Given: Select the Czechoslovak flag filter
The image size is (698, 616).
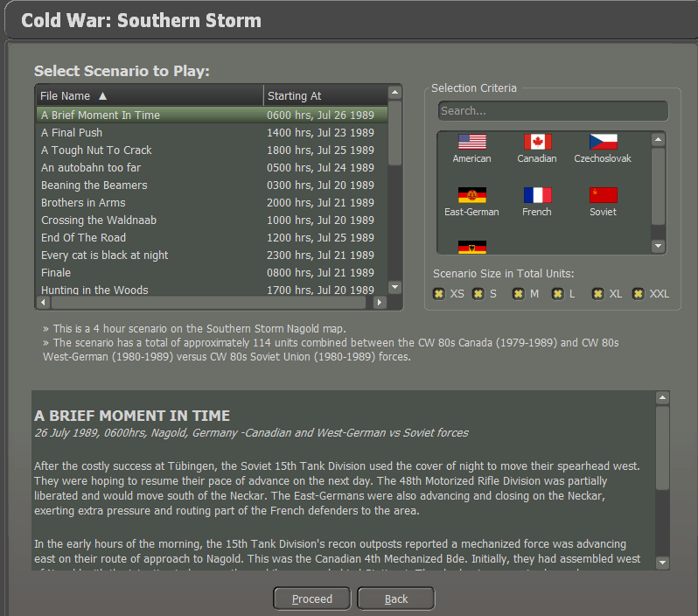Looking at the screenshot, I should (604, 142).
